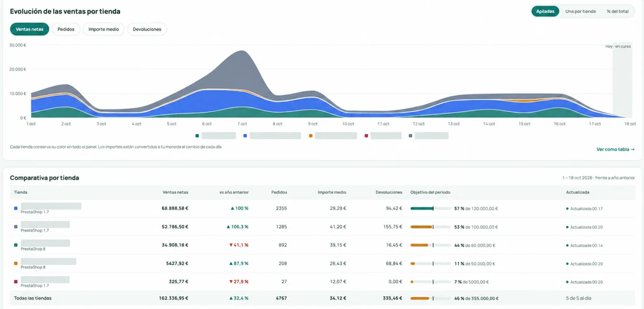Click the 46 % de 355.000,00 € total progress bar
The width and height of the screenshot is (644, 309).
pos(430,298)
